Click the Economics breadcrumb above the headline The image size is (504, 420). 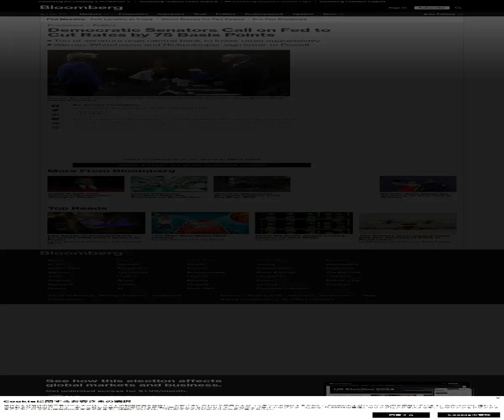point(66,25)
